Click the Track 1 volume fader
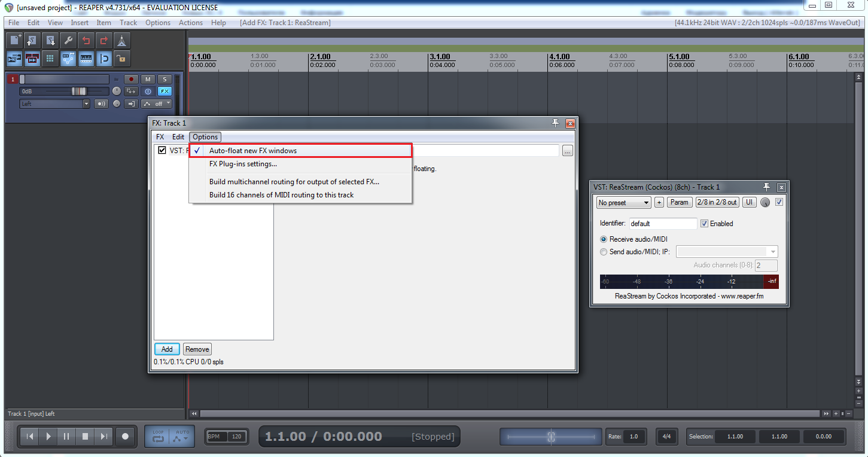This screenshot has height=457, width=868. point(78,92)
